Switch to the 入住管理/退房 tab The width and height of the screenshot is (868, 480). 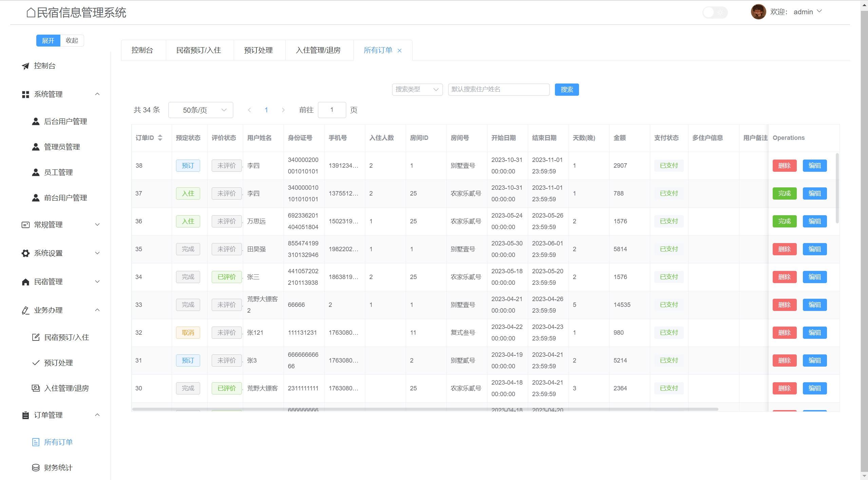point(318,50)
